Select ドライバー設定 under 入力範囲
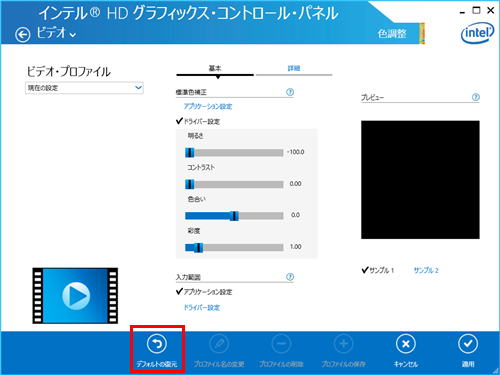Image resolution: width=500 pixels, height=375 pixels. 202,308
